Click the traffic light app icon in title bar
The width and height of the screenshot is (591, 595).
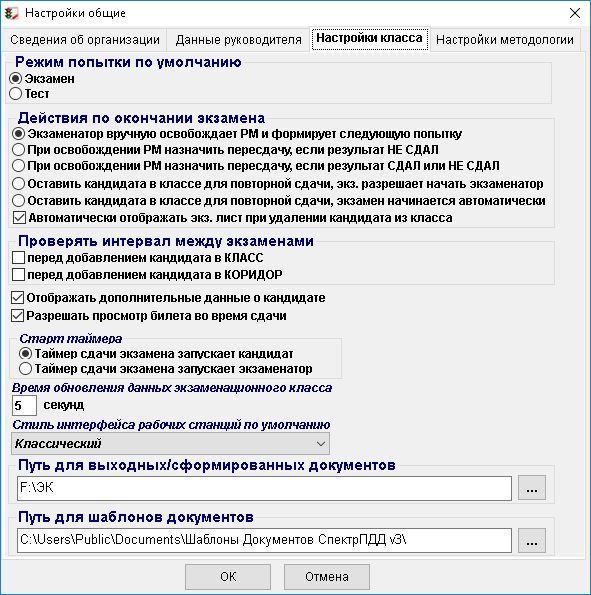tap(11, 13)
